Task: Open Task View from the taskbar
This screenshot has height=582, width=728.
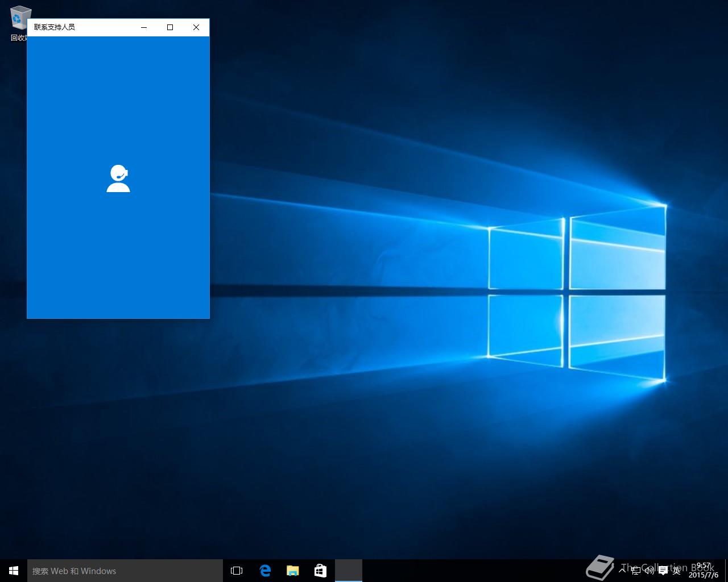Action: click(237, 571)
